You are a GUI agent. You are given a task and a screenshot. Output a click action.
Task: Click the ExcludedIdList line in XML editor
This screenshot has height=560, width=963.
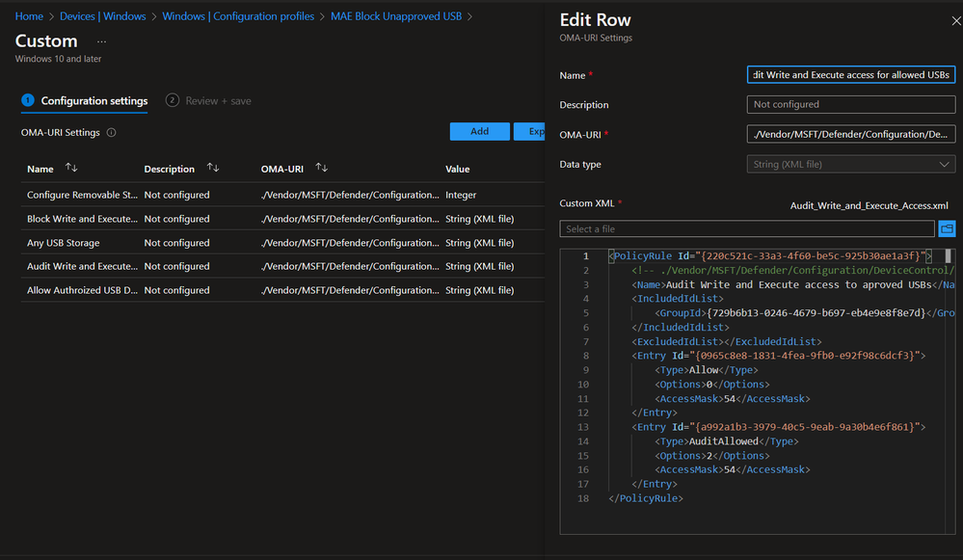727,341
